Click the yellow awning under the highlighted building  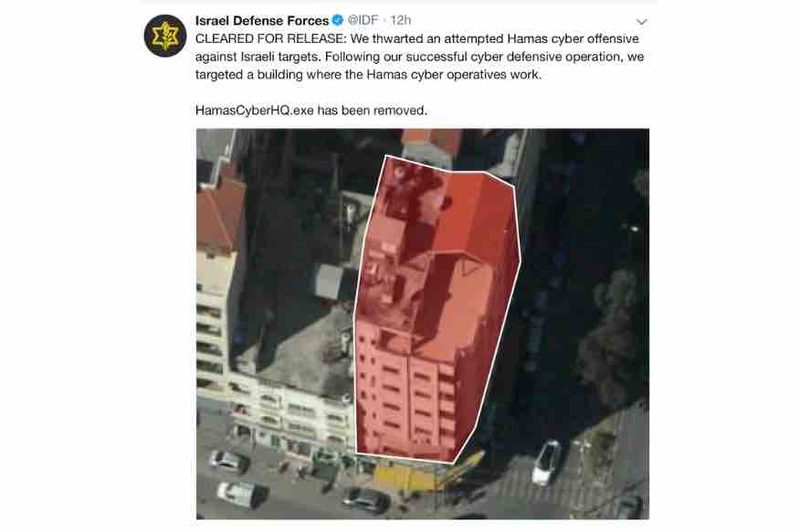[x=405, y=479]
